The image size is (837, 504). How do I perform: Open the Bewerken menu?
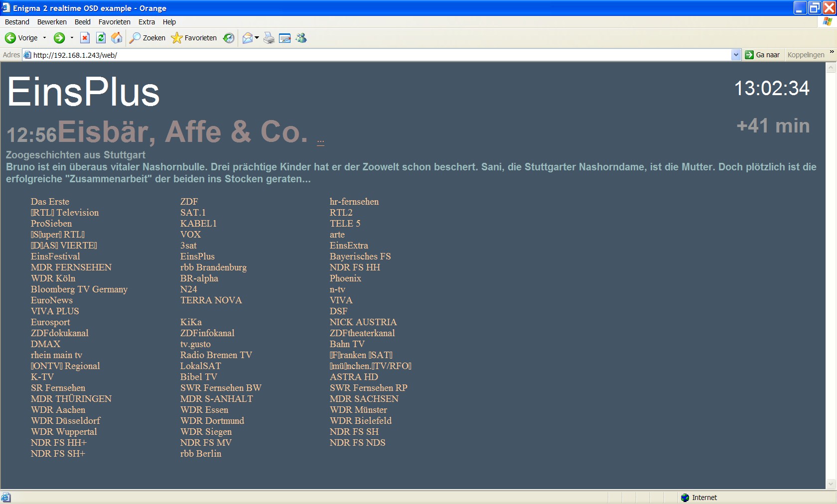[x=52, y=22]
